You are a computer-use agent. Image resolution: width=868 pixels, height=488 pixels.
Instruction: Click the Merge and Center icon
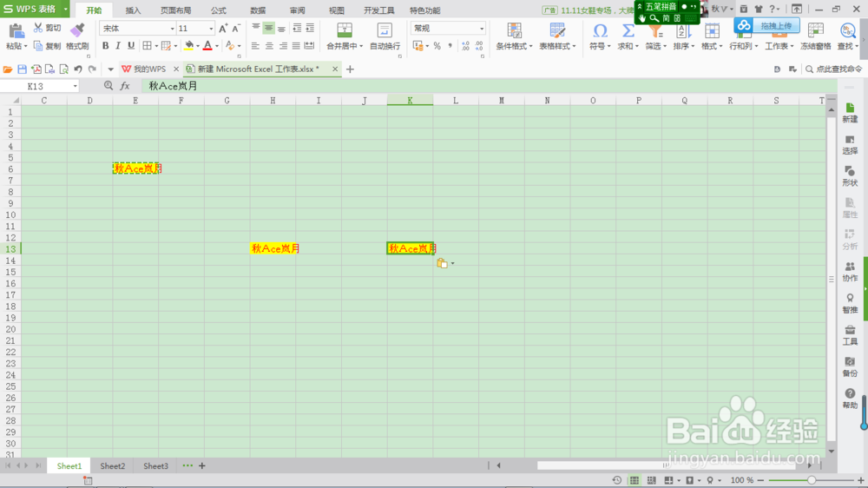345,30
